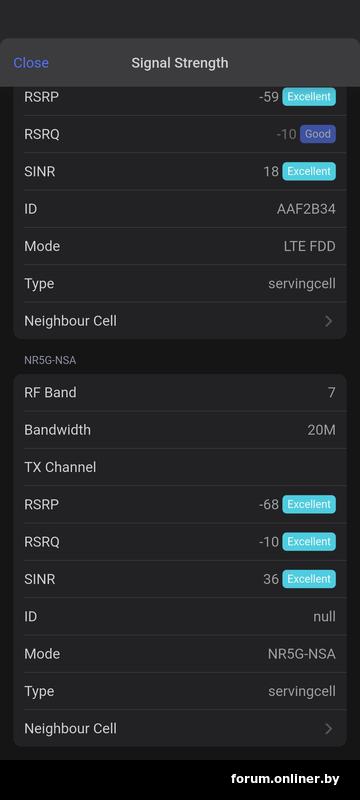Screen dimensions: 360x800
Task: Select the cell ID value AAF2B34
Action: click(306, 209)
